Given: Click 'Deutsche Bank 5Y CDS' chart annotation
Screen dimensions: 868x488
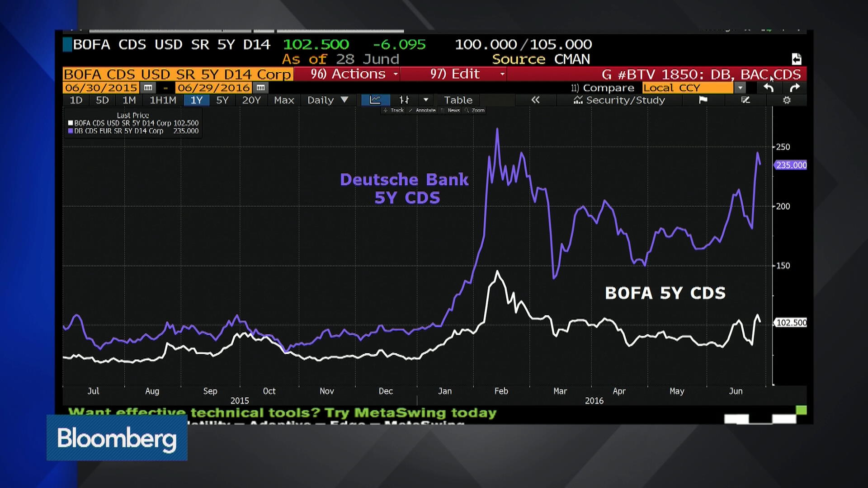Looking at the screenshot, I should pos(405,188).
